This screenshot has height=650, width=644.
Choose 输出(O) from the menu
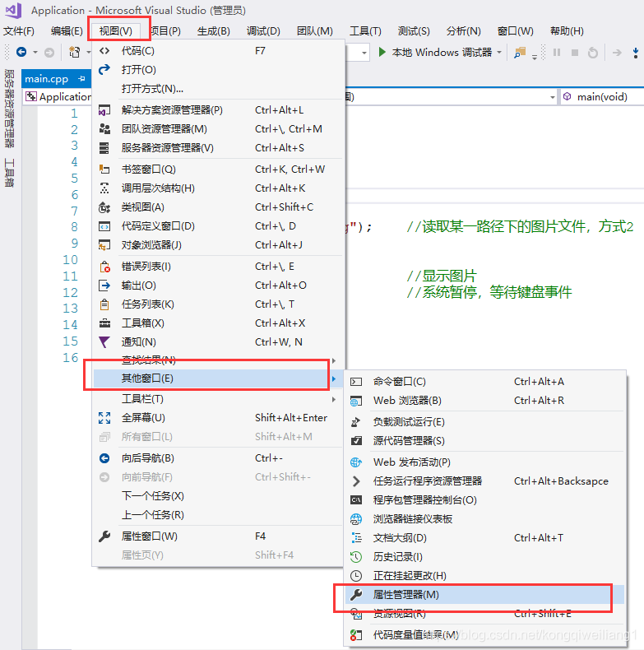click(x=219, y=286)
